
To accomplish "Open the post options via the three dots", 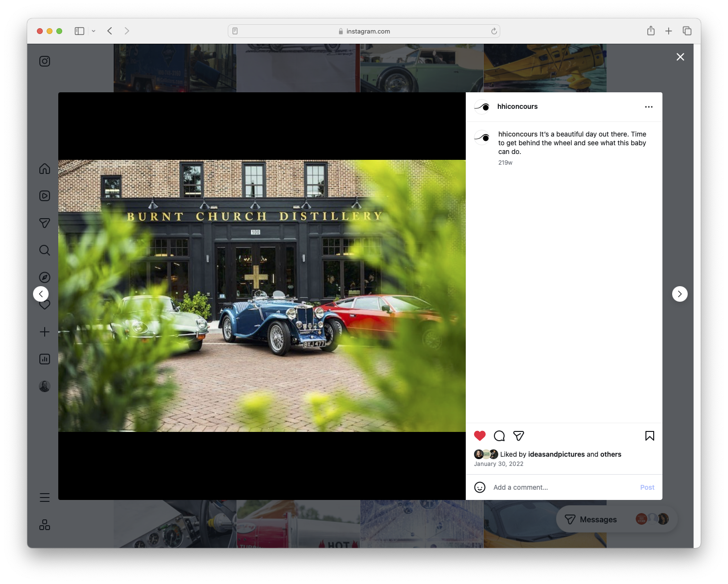I will [649, 106].
